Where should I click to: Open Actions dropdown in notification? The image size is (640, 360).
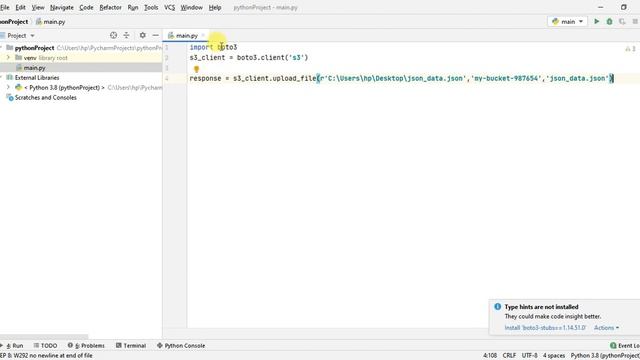[x=606, y=328]
